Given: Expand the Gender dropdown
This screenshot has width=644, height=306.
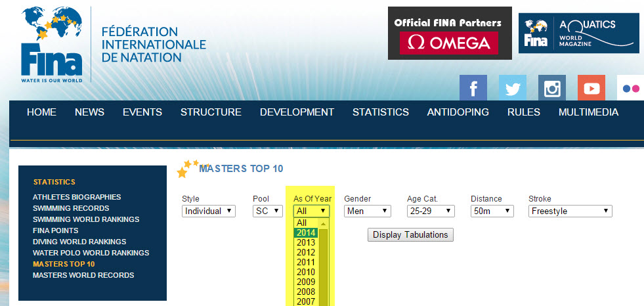Looking at the screenshot, I should [x=367, y=211].
